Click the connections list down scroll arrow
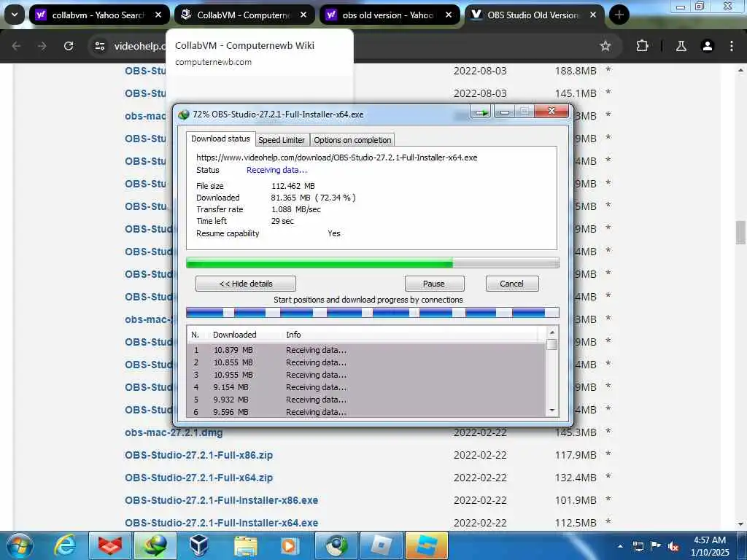Screen dimensions: 747x560 pyautogui.click(x=552, y=410)
